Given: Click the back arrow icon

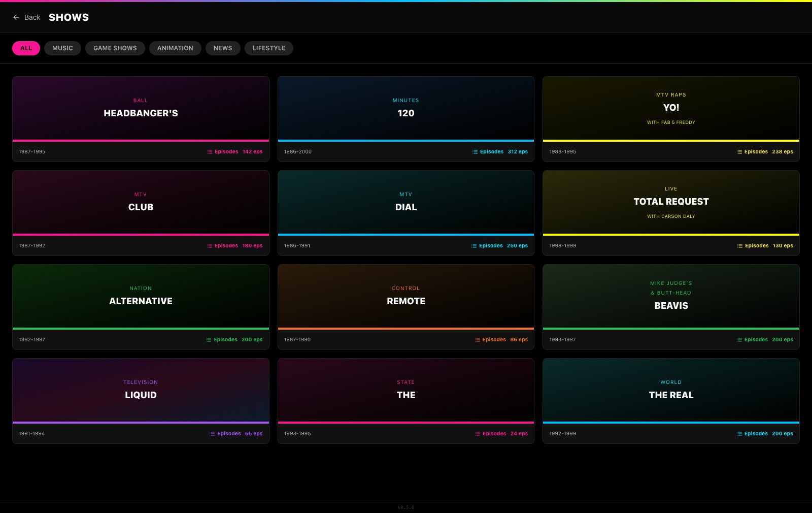Looking at the screenshot, I should [x=16, y=17].
